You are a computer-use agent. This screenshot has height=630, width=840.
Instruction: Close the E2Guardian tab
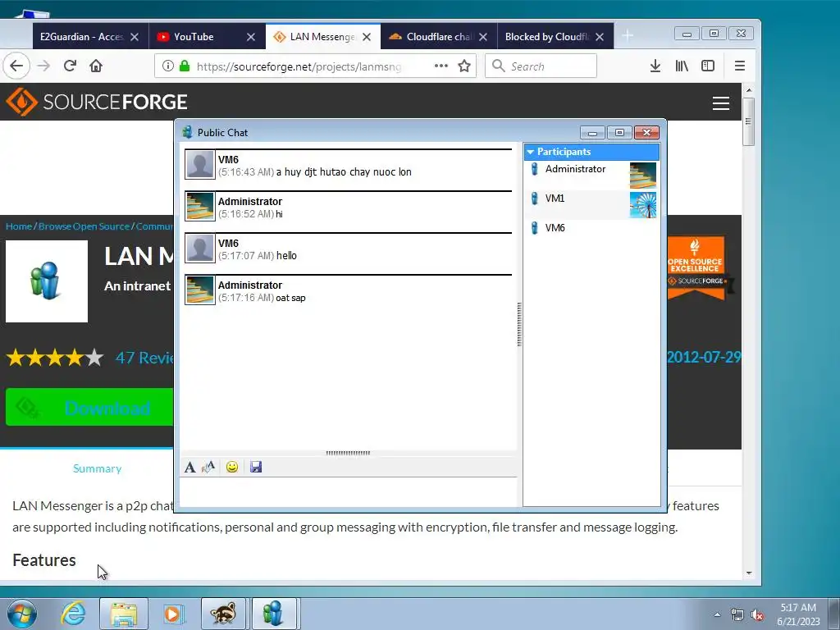pos(135,37)
